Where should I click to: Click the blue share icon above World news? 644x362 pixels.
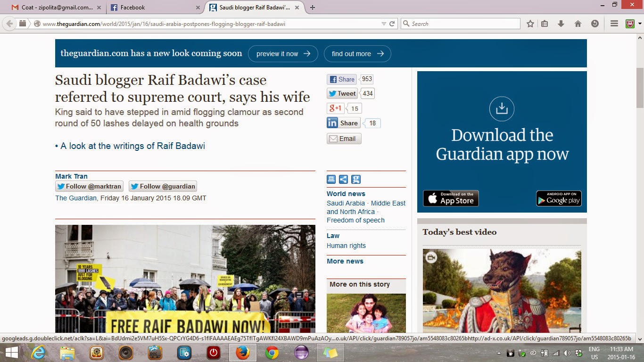coord(344,179)
